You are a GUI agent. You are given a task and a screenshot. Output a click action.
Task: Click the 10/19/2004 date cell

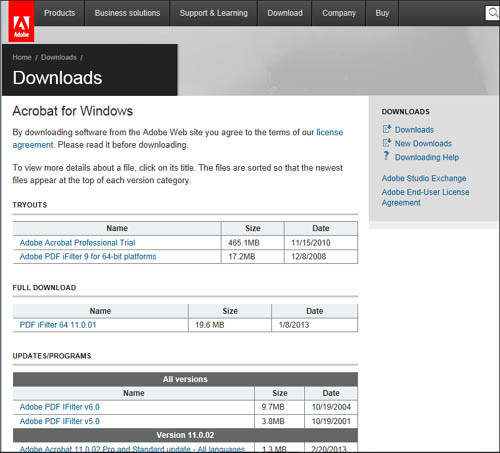(331, 407)
